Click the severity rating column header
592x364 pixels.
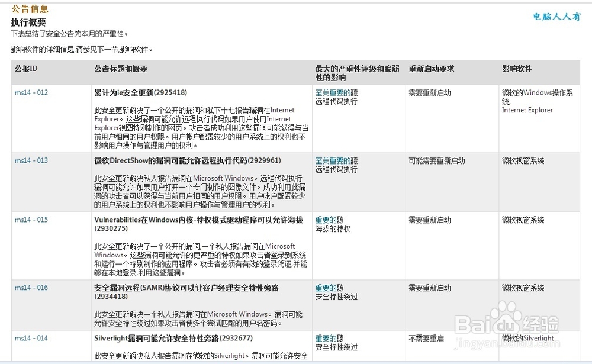357,73
